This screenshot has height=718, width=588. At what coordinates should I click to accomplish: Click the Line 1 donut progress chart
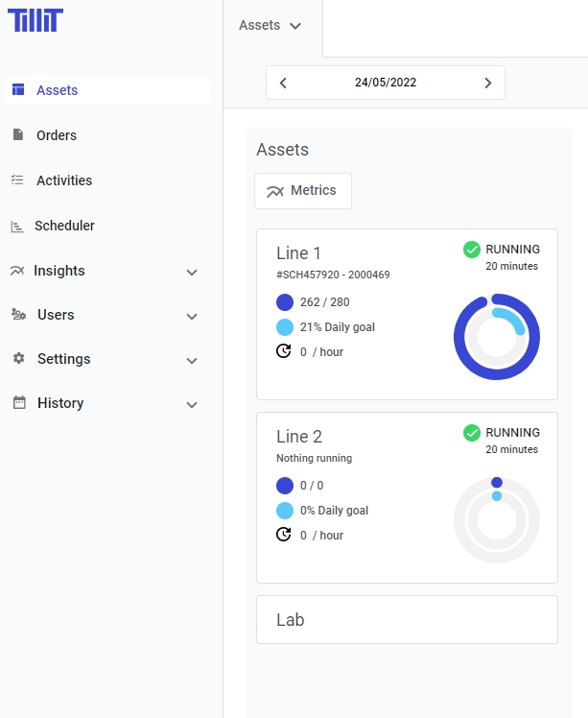point(496,337)
